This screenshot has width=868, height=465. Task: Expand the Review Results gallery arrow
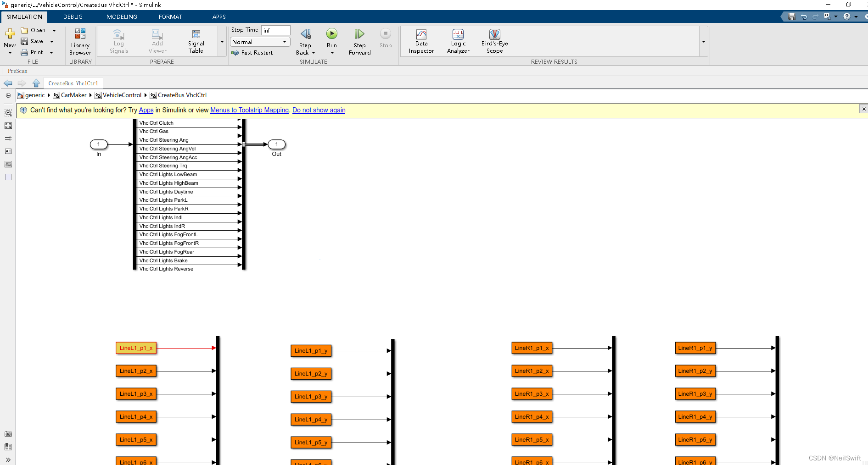[703, 42]
